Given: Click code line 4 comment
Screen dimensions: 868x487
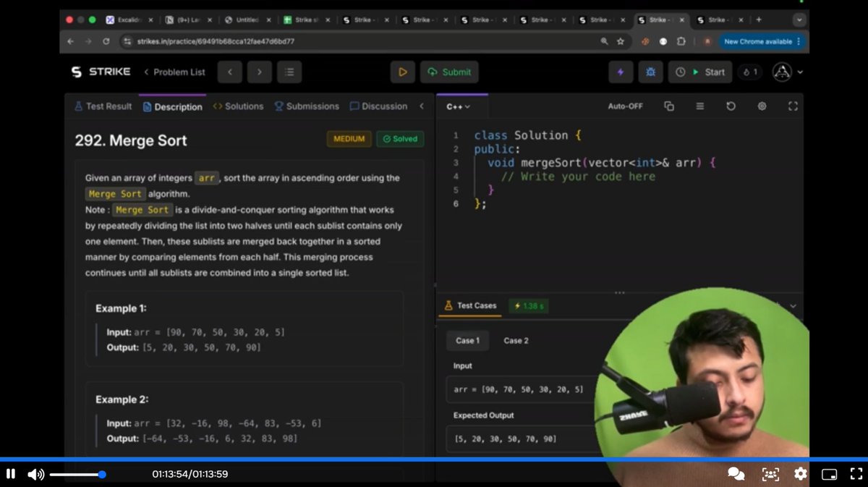Looking at the screenshot, I should click(x=578, y=177).
